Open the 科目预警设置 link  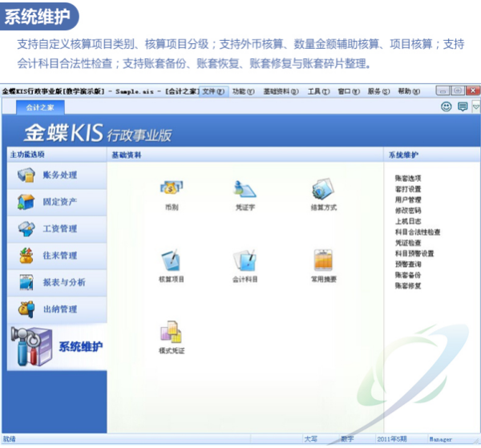point(414,253)
